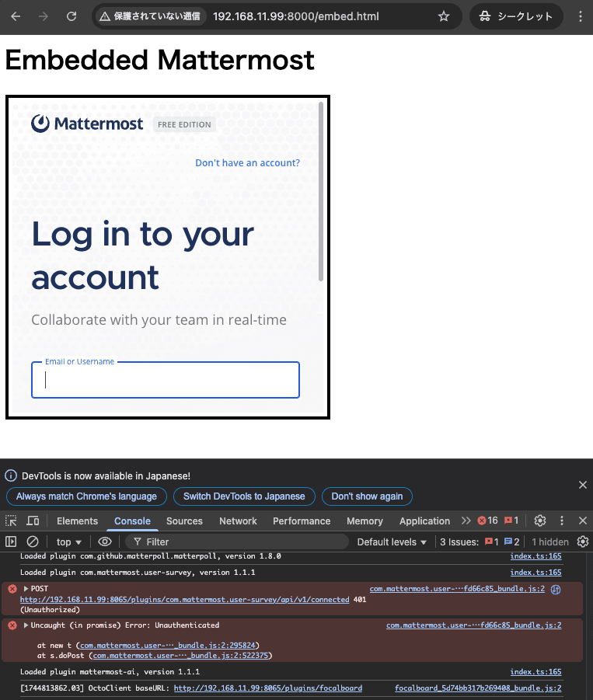
Task: Click the address bar URL
Action: (295, 16)
